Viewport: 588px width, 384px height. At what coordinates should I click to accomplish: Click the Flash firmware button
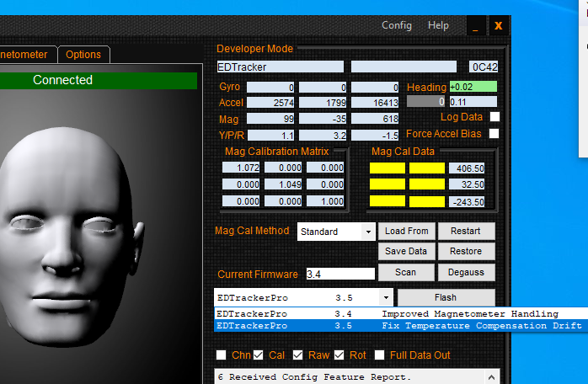tap(446, 297)
